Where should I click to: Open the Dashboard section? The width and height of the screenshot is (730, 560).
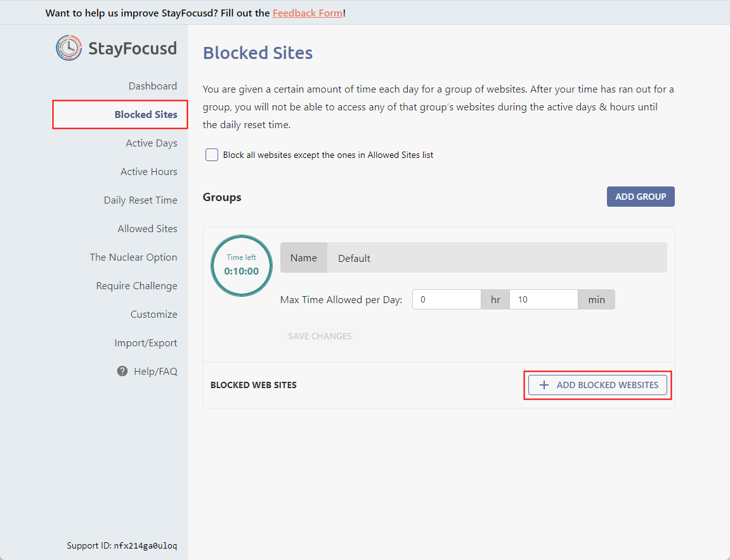click(x=153, y=86)
